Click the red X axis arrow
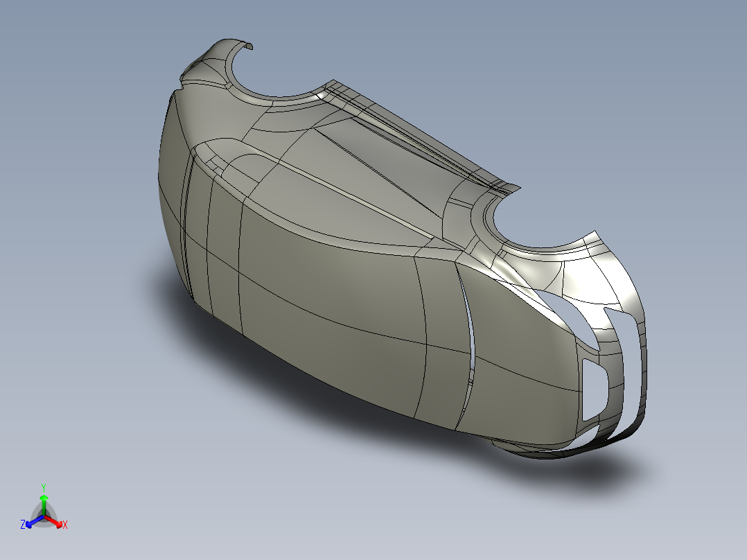This screenshot has height=560, width=747. pos(55,521)
